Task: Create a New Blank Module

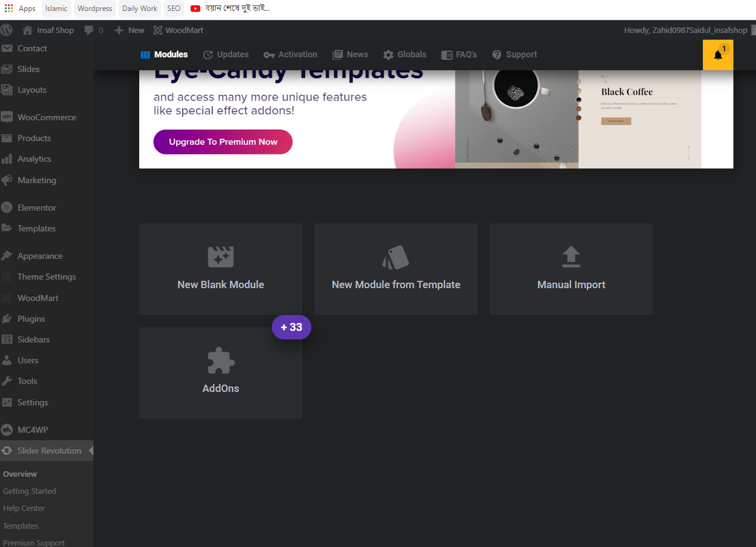Action: pyautogui.click(x=220, y=269)
